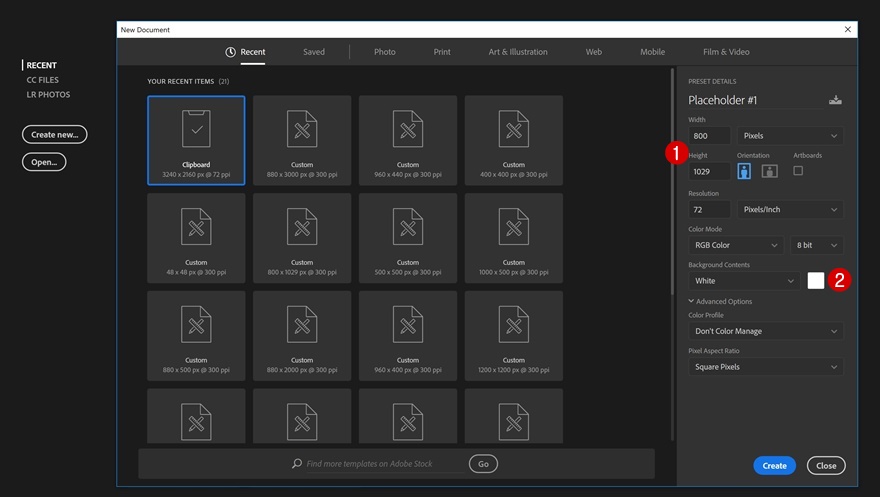Viewport: 880px width, 497px height.
Task: Switch to the Web tab
Action: coord(593,52)
